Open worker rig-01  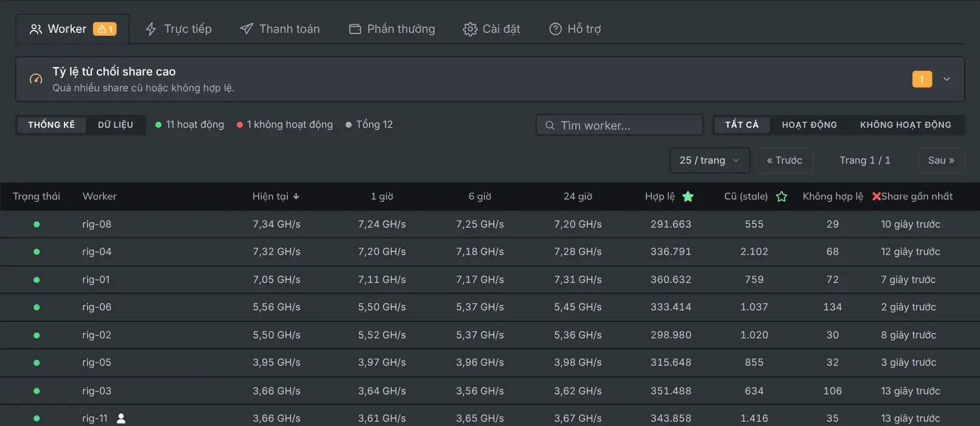pyautogui.click(x=96, y=280)
